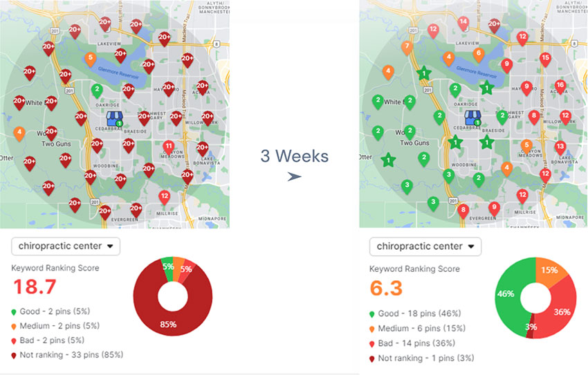Select orange pin 5 on left map
This screenshot has height=375, width=588.
coord(89,59)
